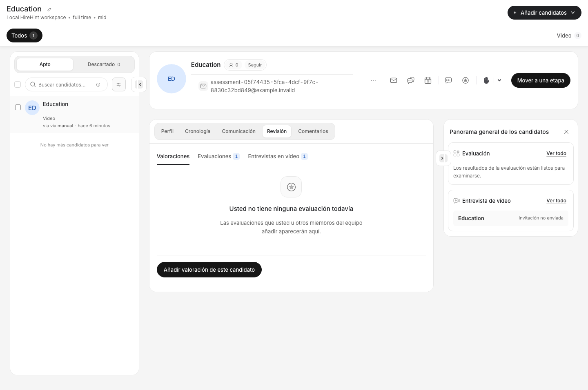Screen dimensions: 588x390
Task: Go to the Comunicación tab
Action: coord(239,131)
